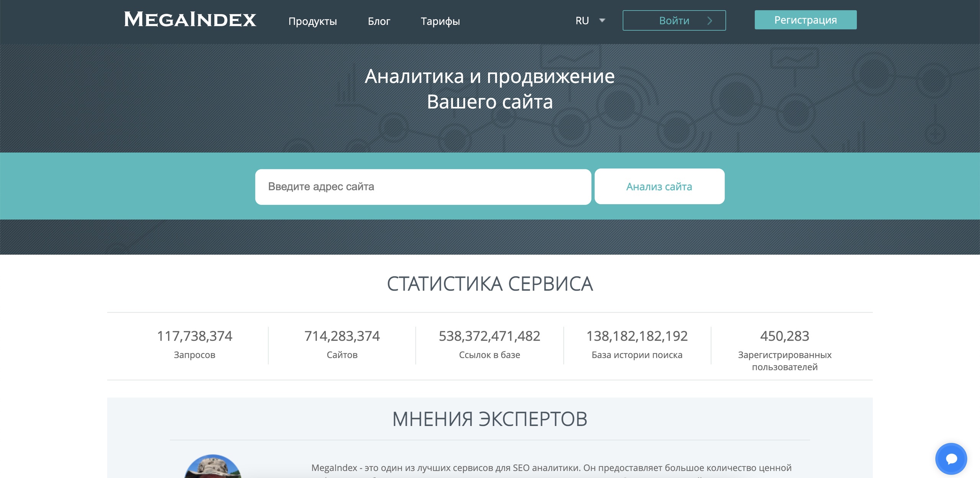
Task: Click the arrow icon inside Войти button
Action: point(709,21)
